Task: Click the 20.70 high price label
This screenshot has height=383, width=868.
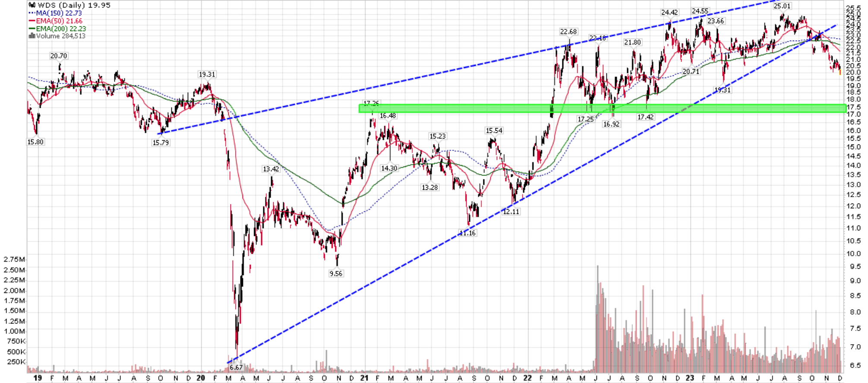Action: (59, 56)
